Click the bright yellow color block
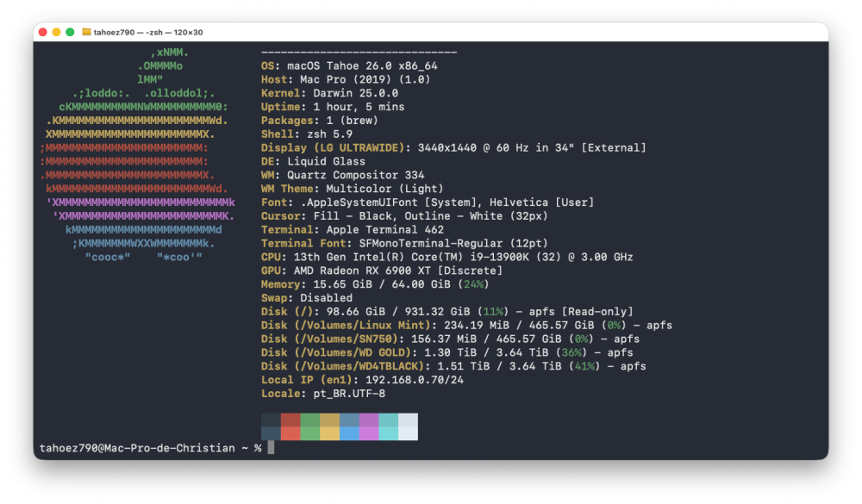The image size is (862, 504). [330, 433]
